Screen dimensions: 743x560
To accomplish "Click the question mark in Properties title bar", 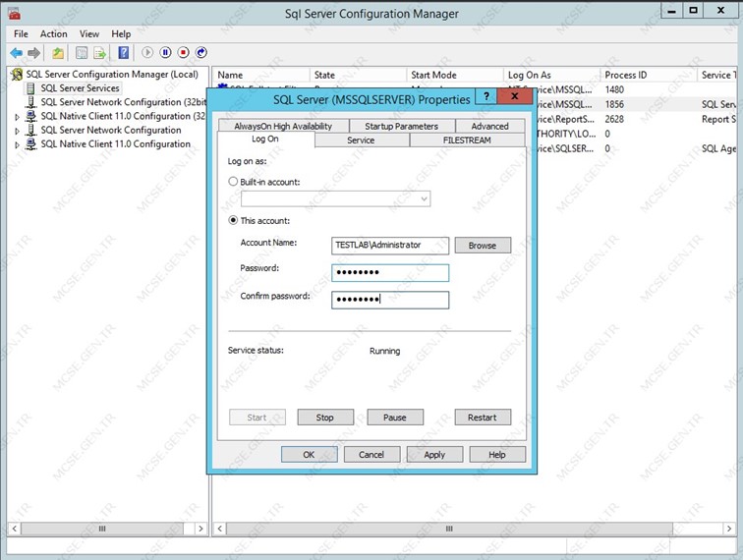I will 486,96.
